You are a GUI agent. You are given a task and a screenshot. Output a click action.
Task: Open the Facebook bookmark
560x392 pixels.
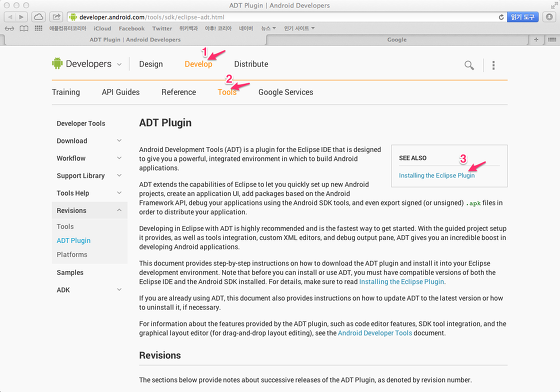click(131, 28)
